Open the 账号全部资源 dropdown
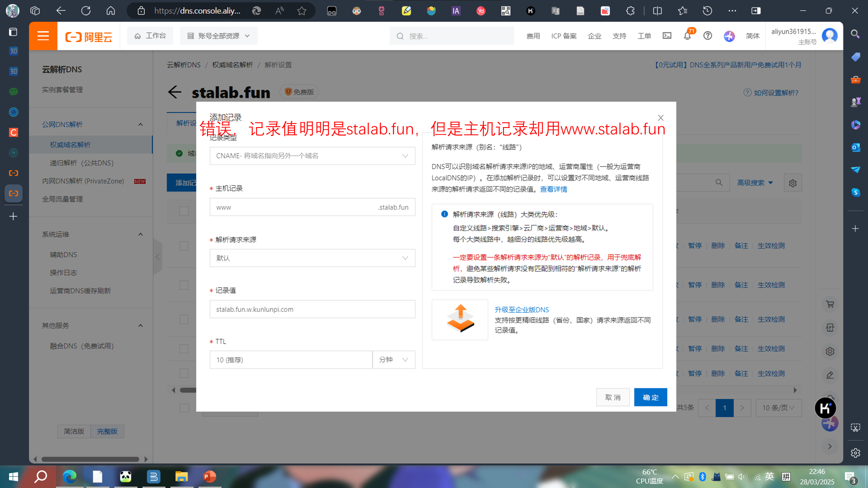Screen dimensions: 868x488 pyautogui.click(x=219, y=36)
